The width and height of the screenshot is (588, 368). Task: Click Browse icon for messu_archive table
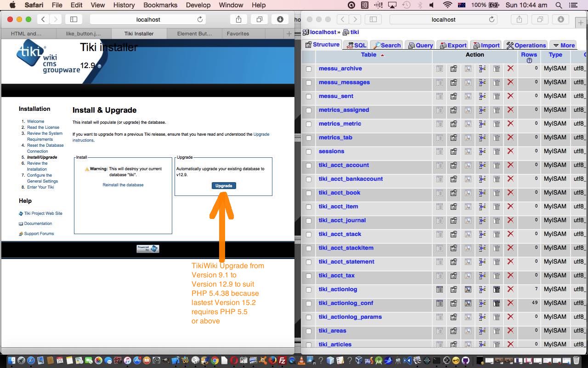tap(440, 69)
